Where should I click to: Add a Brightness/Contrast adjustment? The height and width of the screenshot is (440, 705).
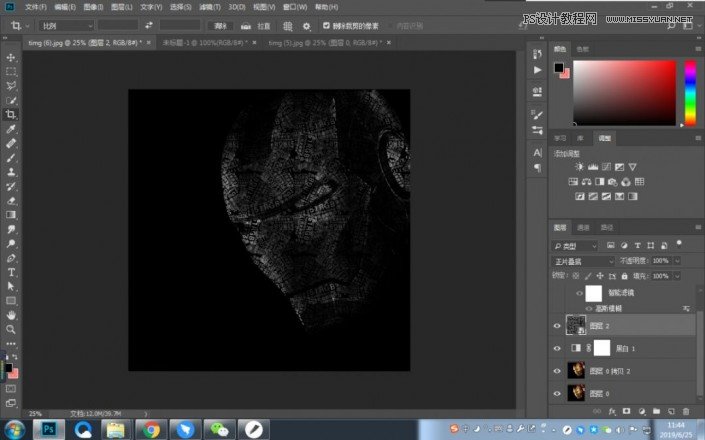[x=579, y=167]
